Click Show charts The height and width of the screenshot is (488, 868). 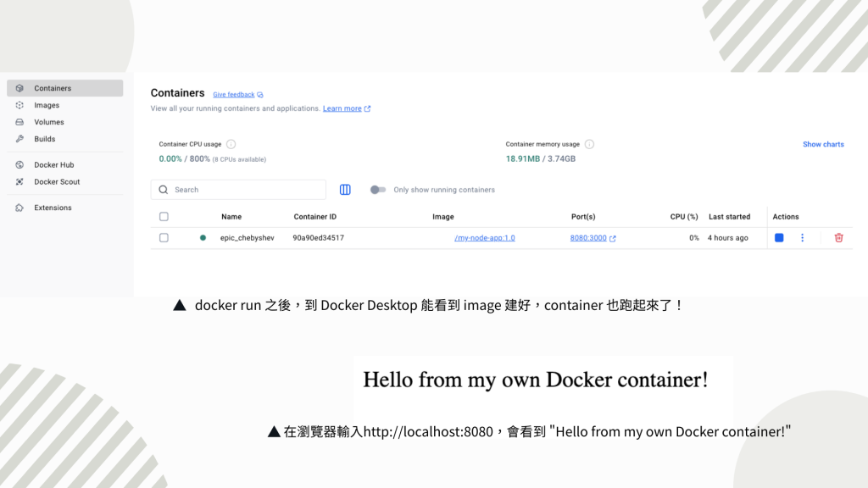pos(823,144)
